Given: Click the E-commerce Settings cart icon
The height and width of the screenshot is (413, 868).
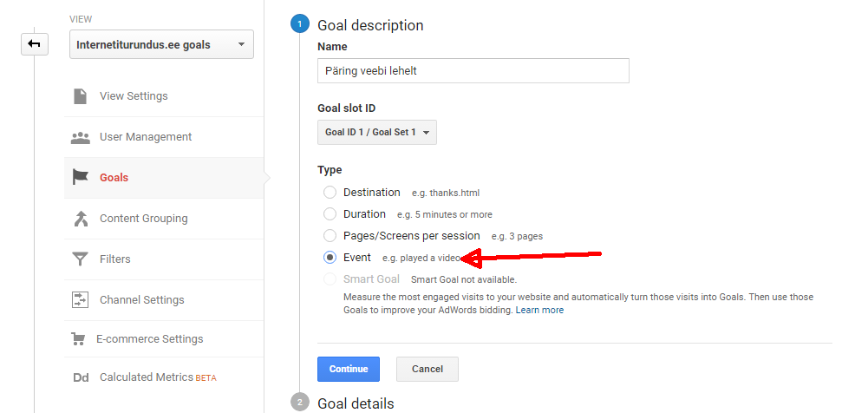Looking at the screenshot, I should 80,339.
